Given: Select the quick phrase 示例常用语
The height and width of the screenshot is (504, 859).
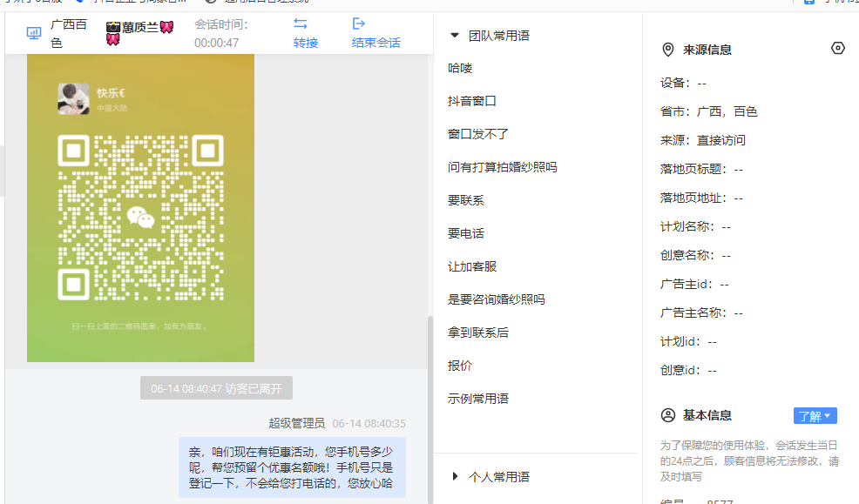Looking at the screenshot, I should (x=477, y=399).
